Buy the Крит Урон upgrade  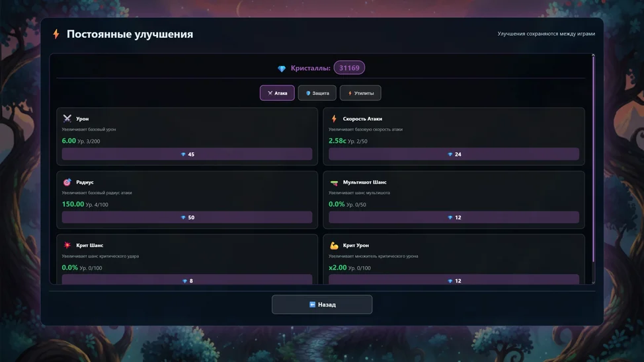pyautogui.click(x=454, y=280)
